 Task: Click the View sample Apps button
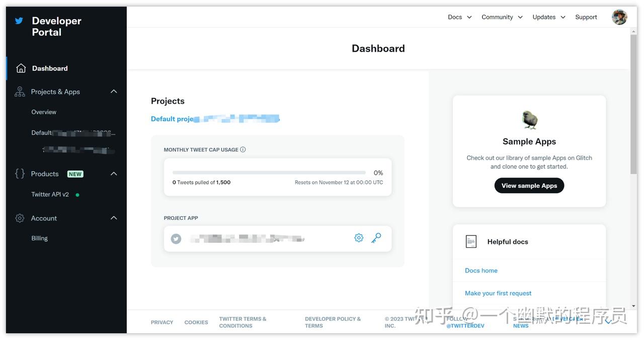pos(529,185)
